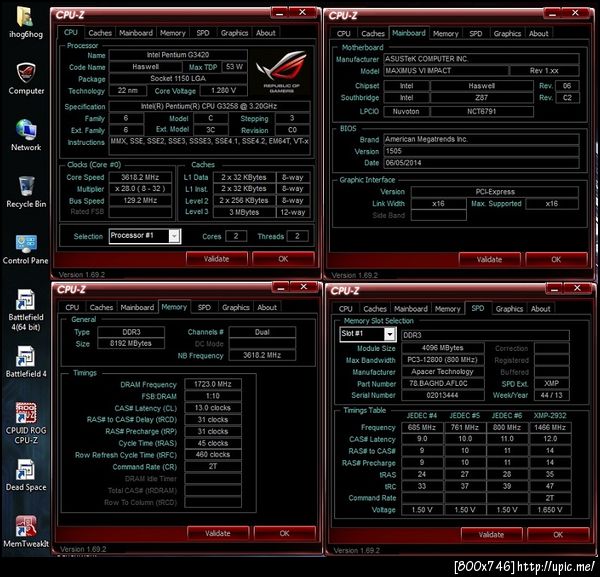Click the Multiplier x 28.0 value

140,189
